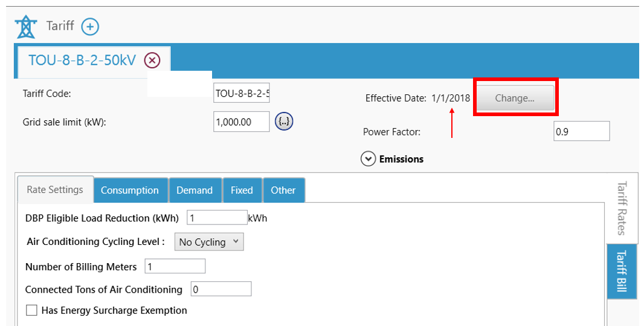Enable Has Energy Surcharge Exemption checkbox
The height and width of the screenshot is (326, 644).
[x=32, y=310]
